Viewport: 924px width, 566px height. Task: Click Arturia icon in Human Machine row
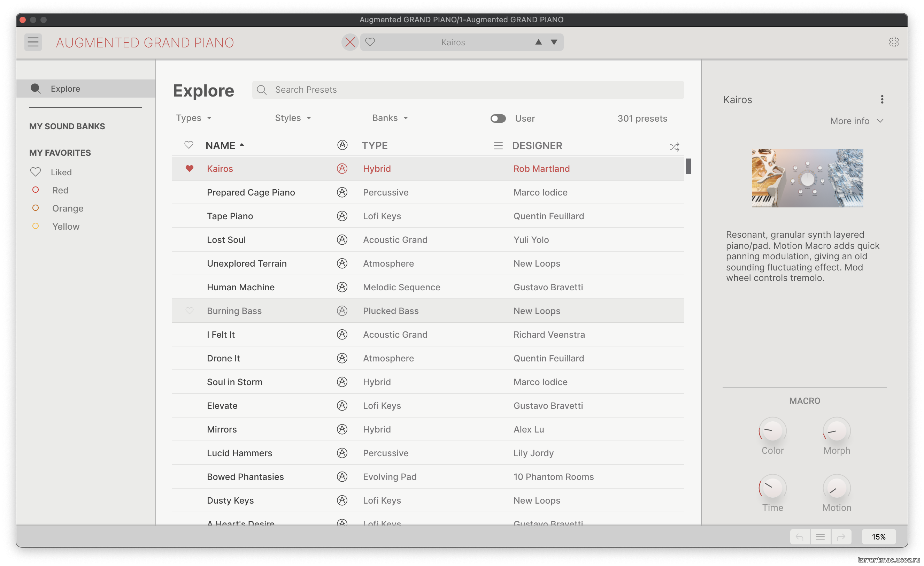[x=342, y=287]
